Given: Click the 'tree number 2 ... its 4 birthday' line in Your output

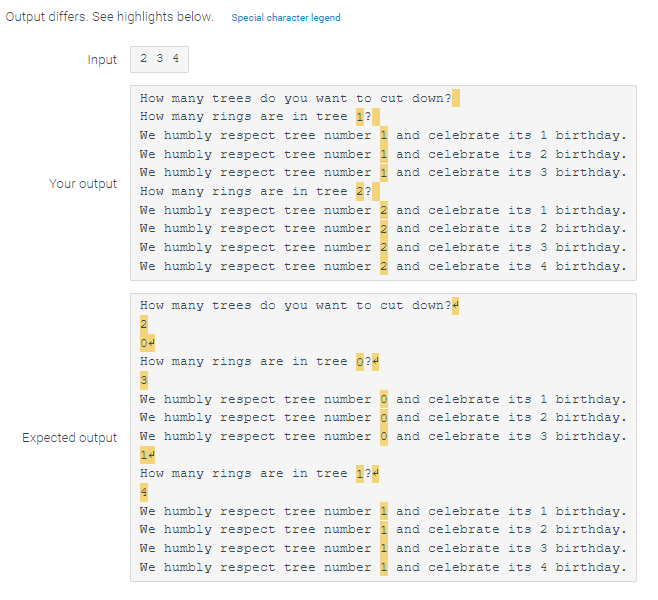Looking at the screenshot, I should click(x=383, y=266).
